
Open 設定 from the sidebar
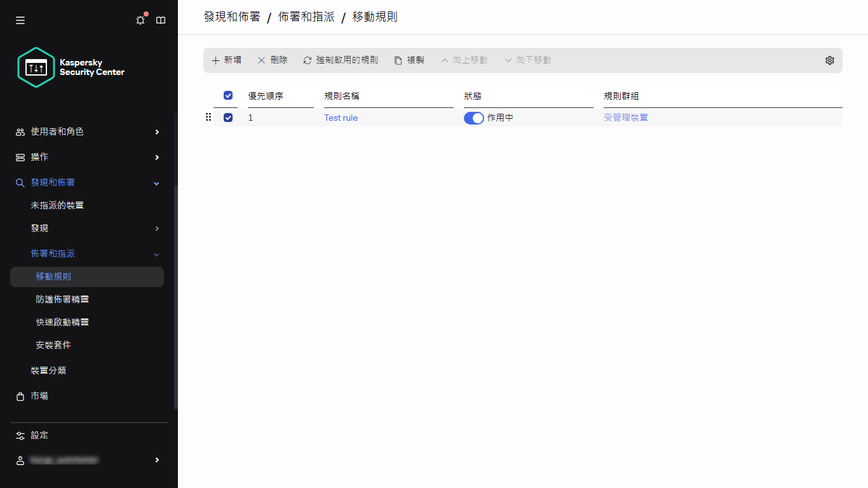39,435
